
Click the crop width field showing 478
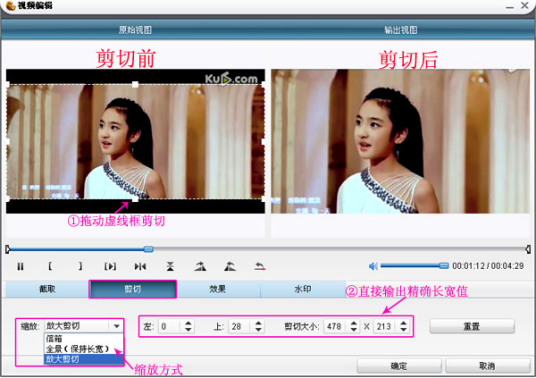[x=335, y=326]
